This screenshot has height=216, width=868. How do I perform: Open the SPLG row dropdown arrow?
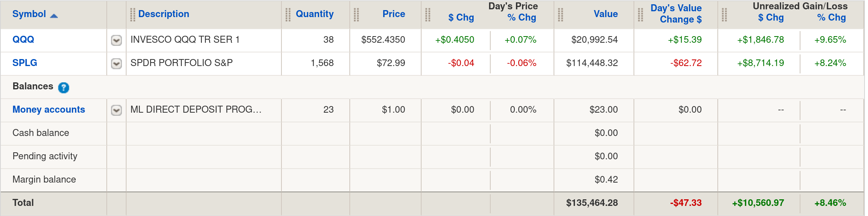[x=116, y=63]
